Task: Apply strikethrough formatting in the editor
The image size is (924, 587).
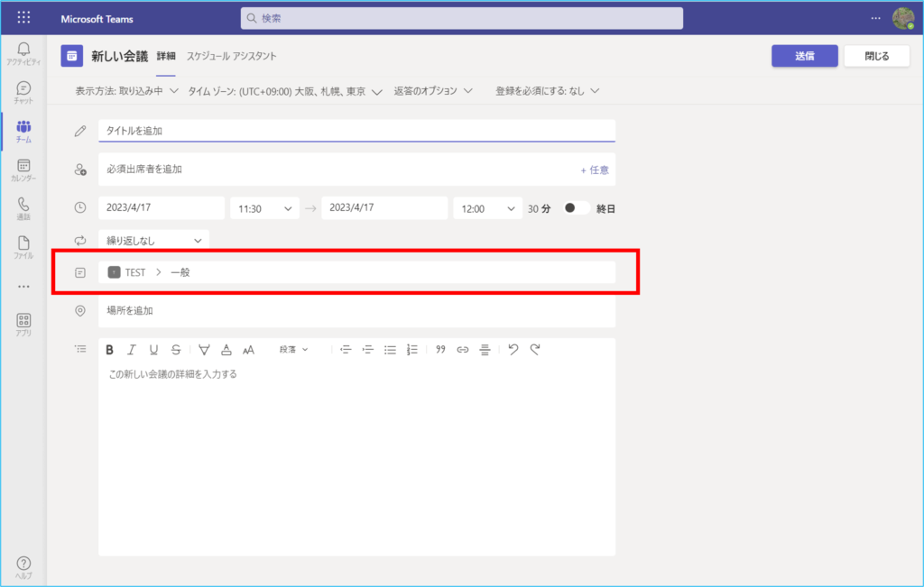Action: pos(176,350)
